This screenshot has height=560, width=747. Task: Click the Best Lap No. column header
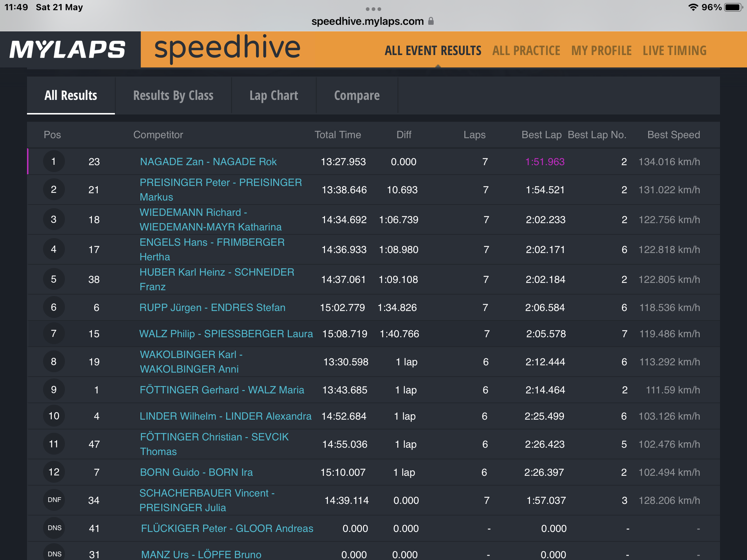[x=597, y=135]
